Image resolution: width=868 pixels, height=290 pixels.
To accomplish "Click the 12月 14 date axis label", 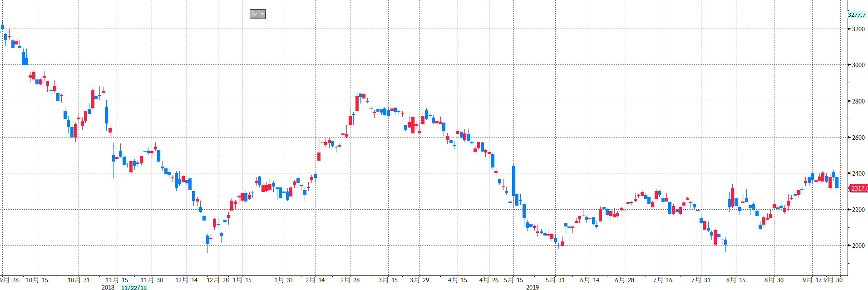I will click(187, 280).
